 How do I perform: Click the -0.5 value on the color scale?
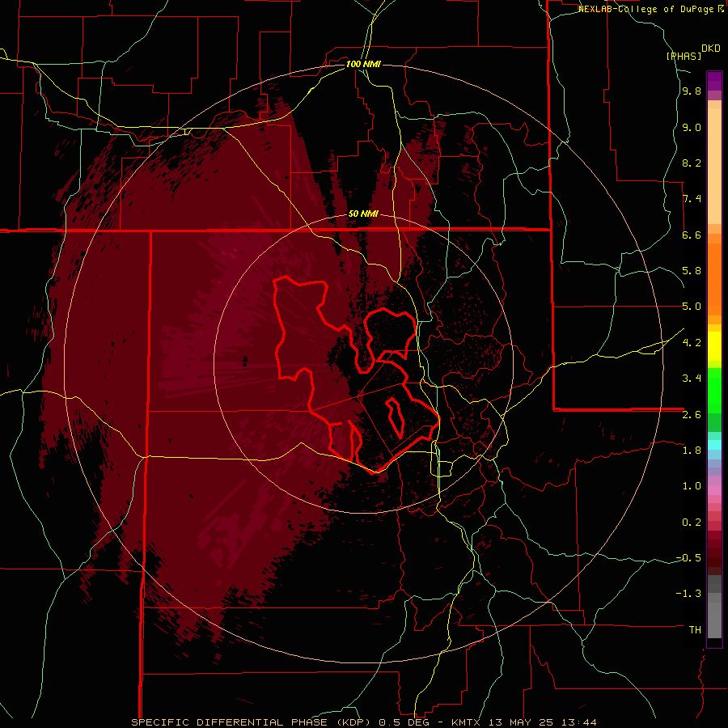click(x=688, y=558)
